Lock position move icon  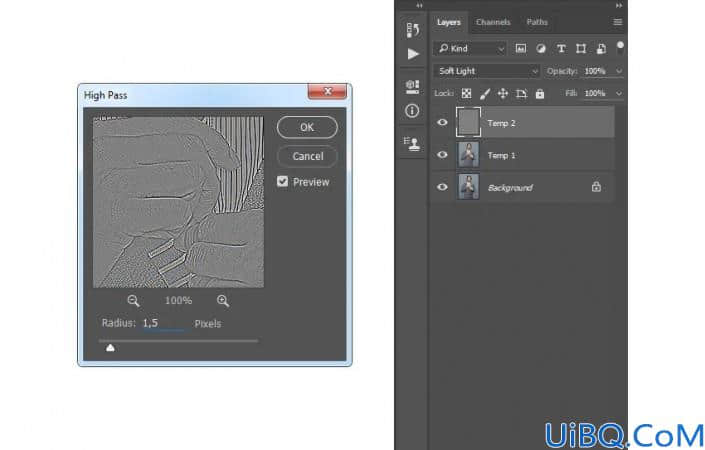click(503, 93)
